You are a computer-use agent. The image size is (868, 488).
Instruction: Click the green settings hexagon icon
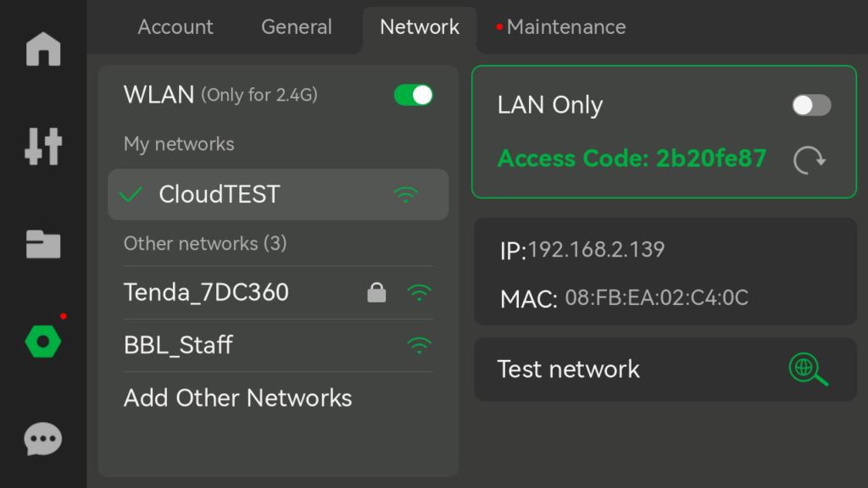pyautogui.click(x=43, y=341)
